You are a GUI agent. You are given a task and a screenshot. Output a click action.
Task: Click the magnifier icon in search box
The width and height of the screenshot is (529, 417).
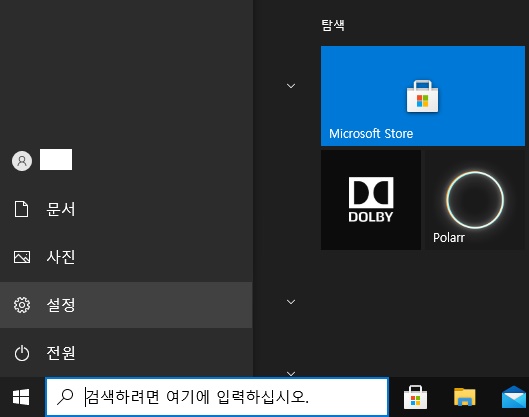coord(65,397)
